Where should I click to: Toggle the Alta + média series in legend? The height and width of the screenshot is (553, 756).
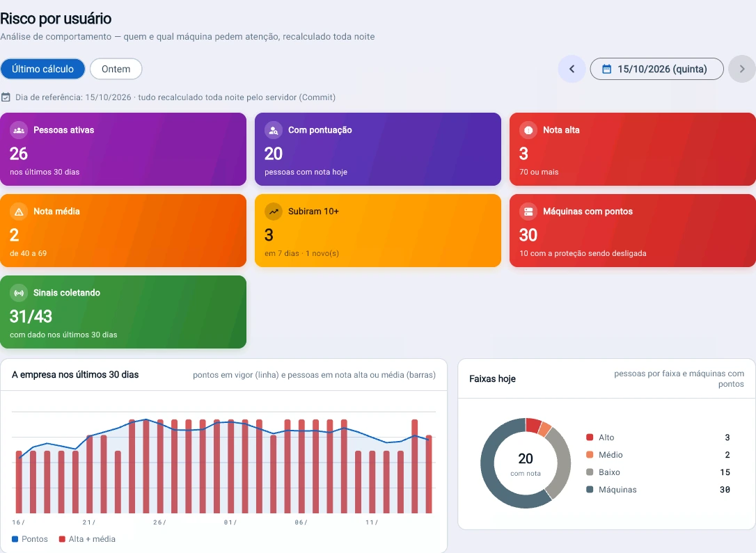(x=87, y=539)
